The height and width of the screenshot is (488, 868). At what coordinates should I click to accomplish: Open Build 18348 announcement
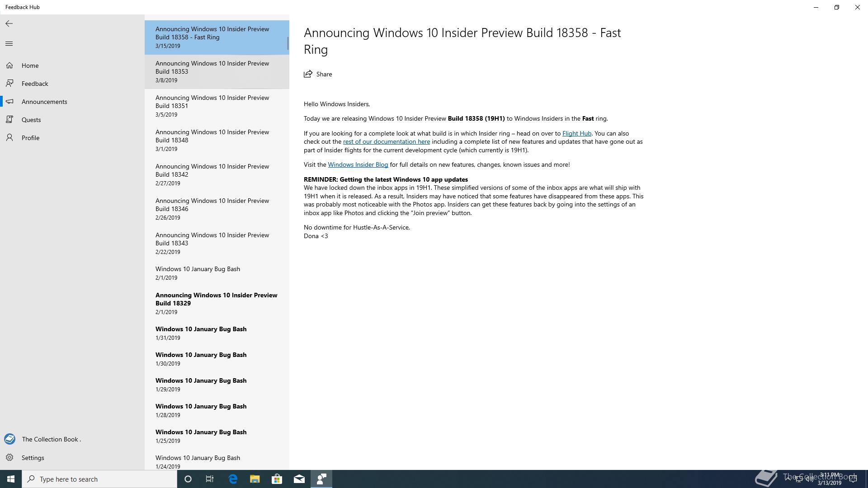pos(217,141)
